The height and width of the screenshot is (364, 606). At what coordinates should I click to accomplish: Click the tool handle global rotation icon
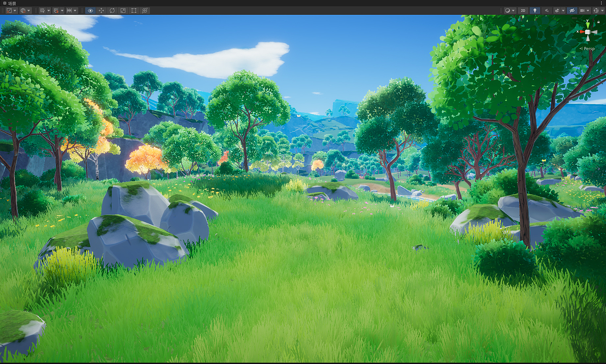(x=23, y=10)
